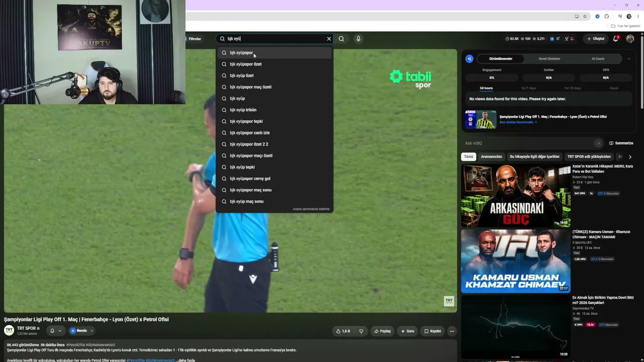Select the Tümü filter chip
The width and height of the screenshot is (644, 362).
[468, 157]
